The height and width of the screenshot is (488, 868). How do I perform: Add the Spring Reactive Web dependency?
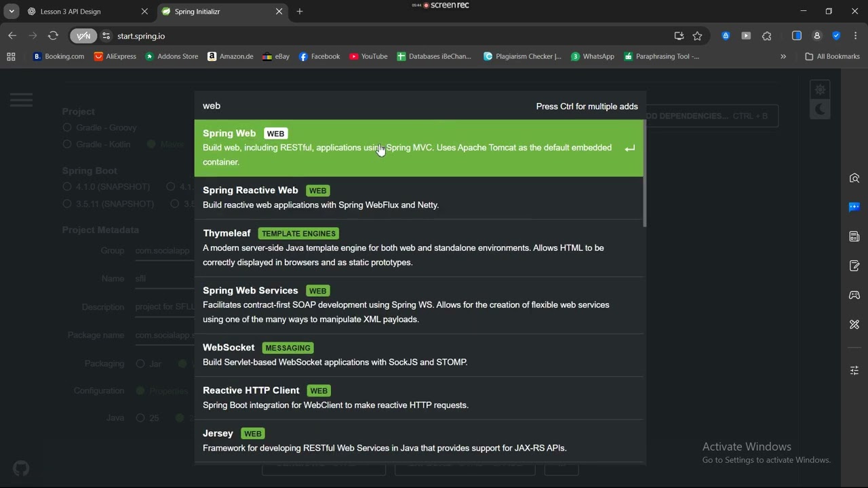pos(418,198)
